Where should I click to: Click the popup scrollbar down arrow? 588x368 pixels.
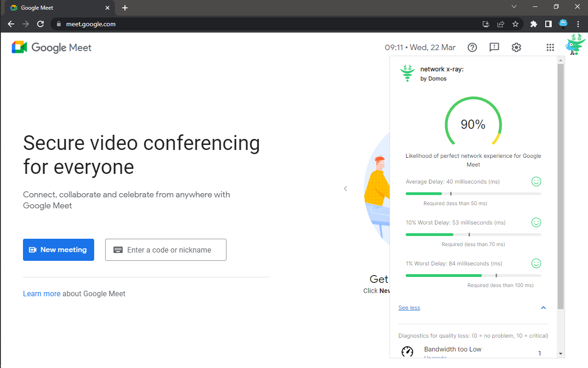560,354
